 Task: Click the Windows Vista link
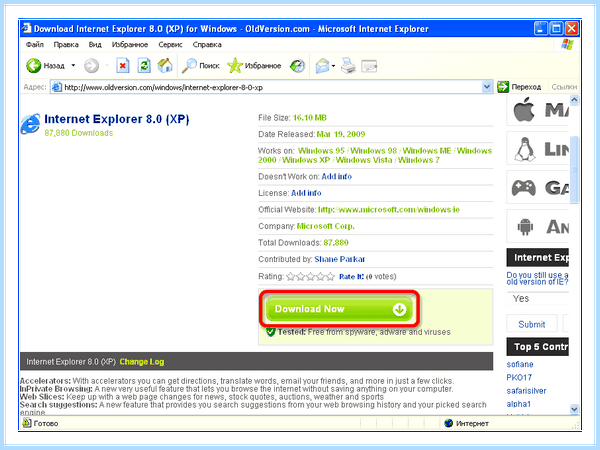pyautogui.click(x=364, y=160)
